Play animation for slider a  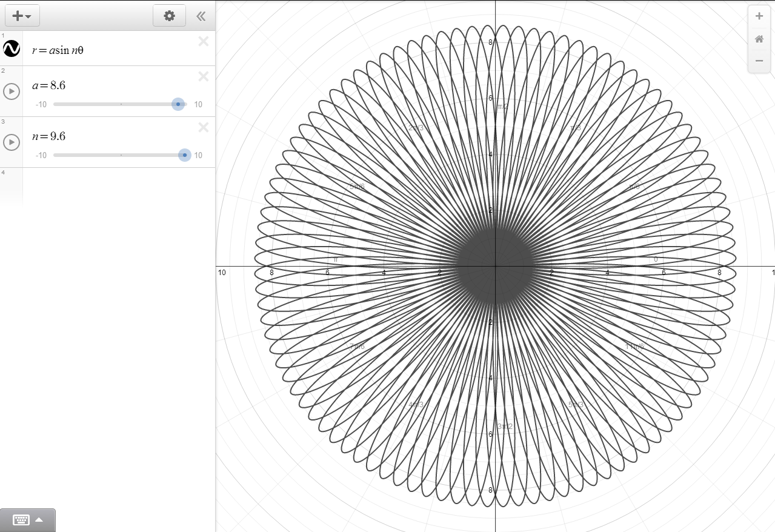(x=12, y=91)
